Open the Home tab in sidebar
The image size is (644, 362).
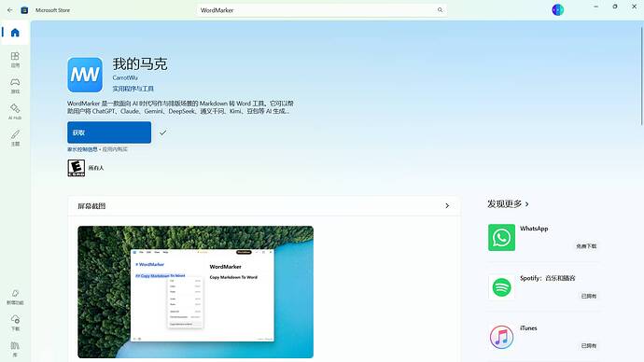pos(15,33)
